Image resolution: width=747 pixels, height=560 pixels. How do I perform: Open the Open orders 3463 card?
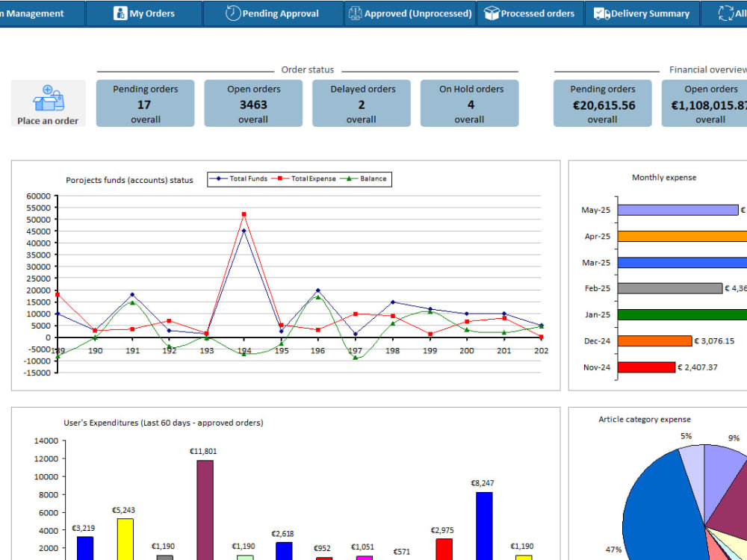(x=253, y=103)
